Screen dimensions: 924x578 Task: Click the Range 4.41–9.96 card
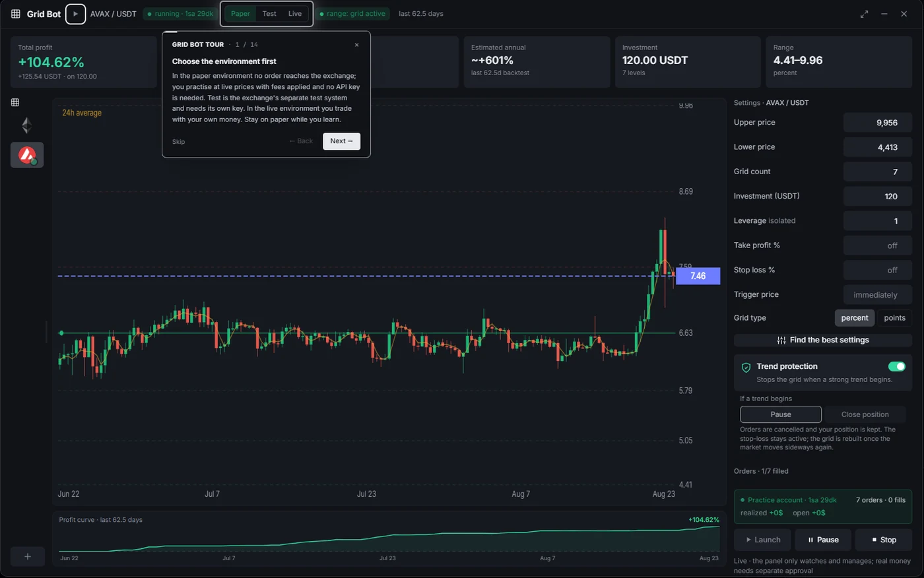[839, 62]
